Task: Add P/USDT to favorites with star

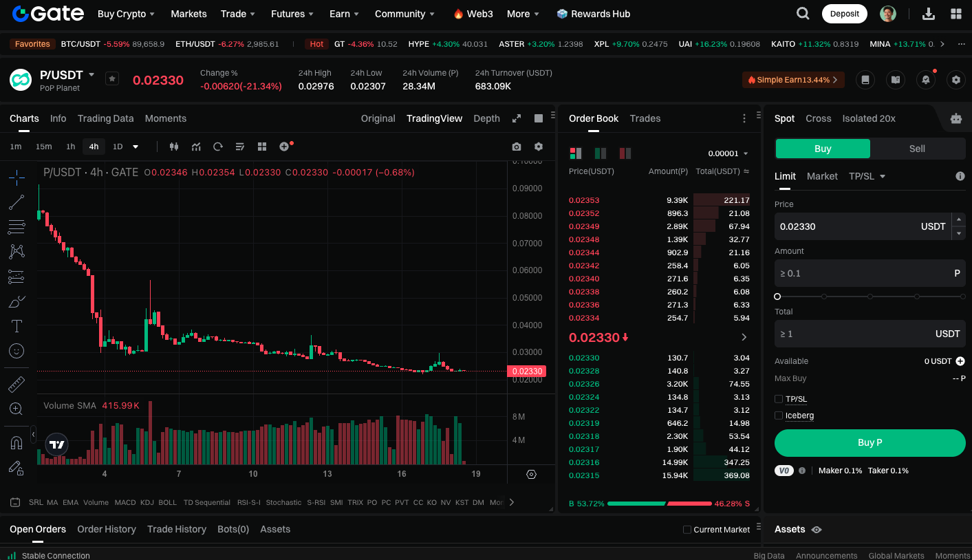Action: 112,79
